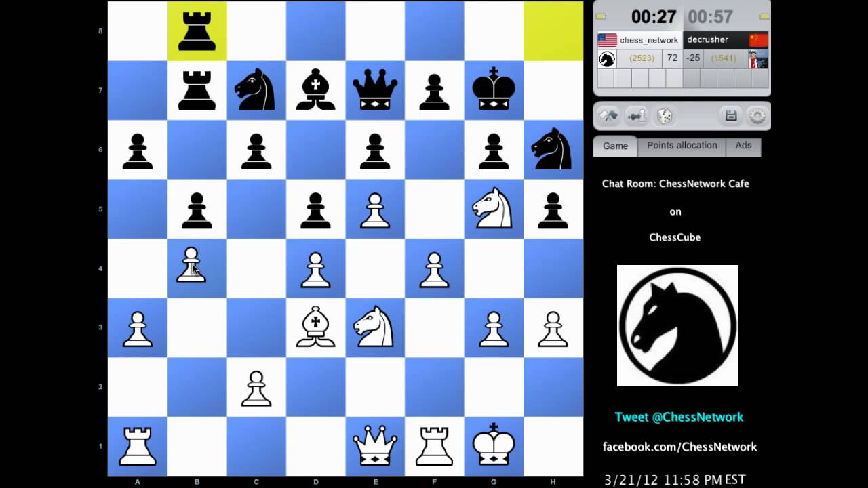Select the black rook on b7
Viewport: 868px width, 488px height.
[197, 91]
